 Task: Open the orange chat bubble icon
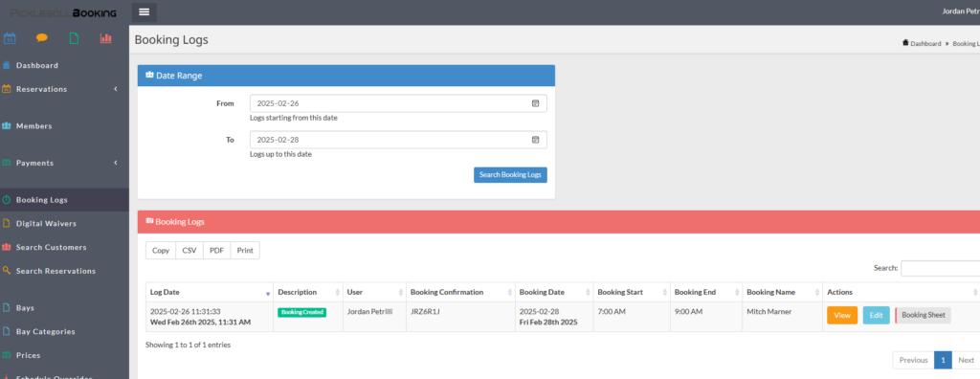tap(42, 38)
